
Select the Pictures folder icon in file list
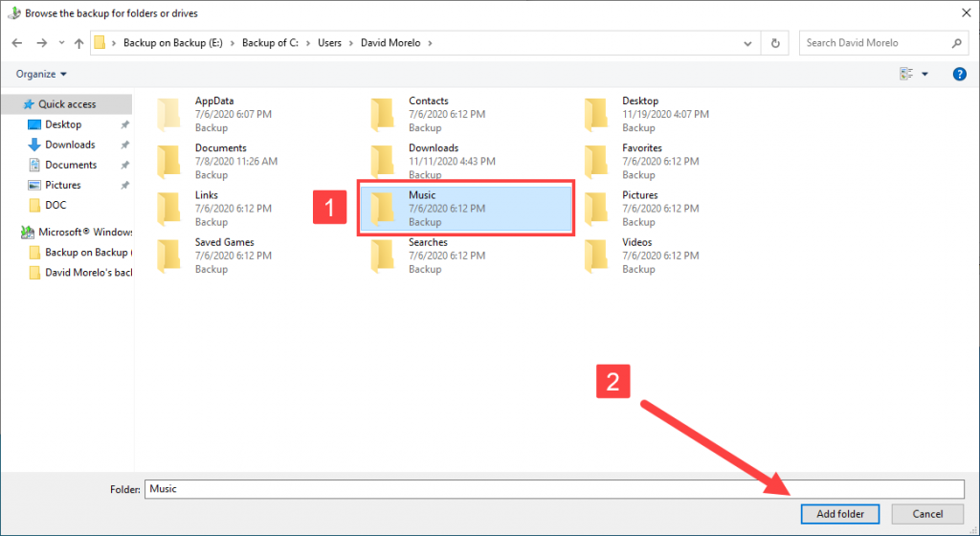596,209
